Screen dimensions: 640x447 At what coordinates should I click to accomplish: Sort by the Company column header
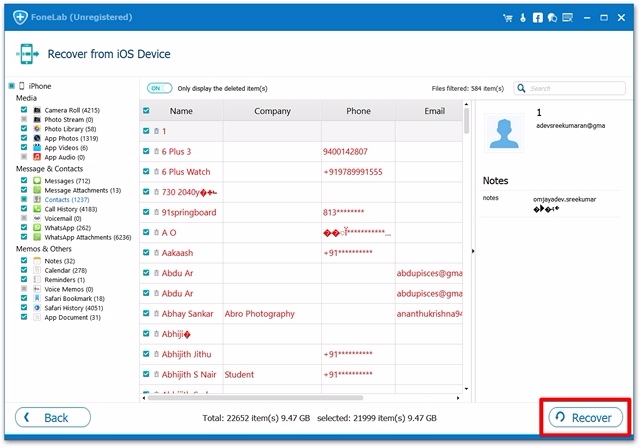point(272,111)
